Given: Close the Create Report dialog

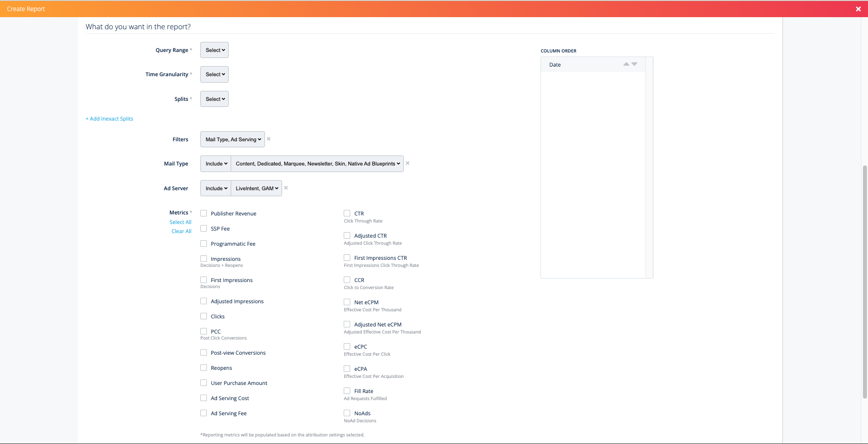Looking at the screenshot, I should tap(858, 9).
